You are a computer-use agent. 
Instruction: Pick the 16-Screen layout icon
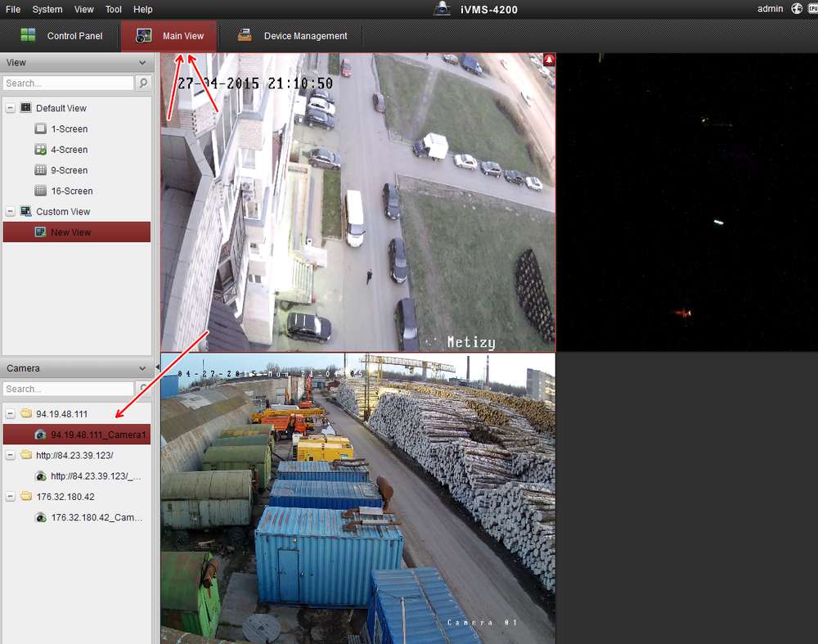tap(41, 191)
